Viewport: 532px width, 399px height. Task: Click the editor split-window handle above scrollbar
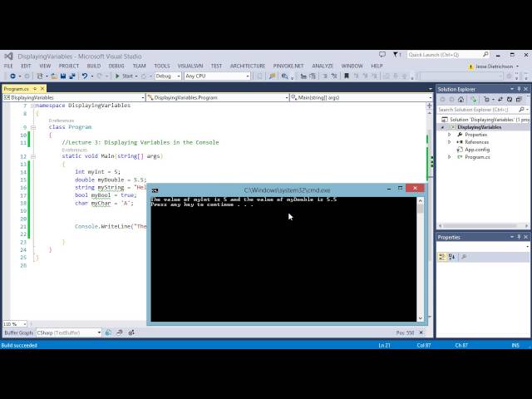click(429, 106)
